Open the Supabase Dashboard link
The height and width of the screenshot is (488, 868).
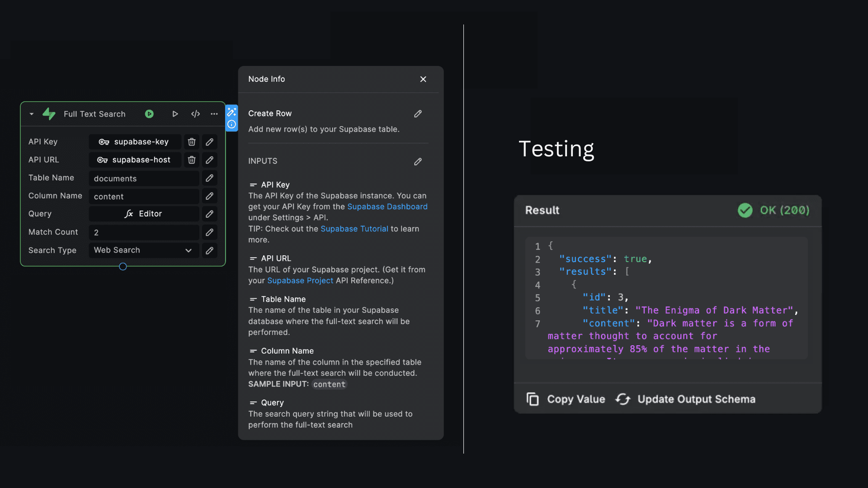(x=387, y=206)
